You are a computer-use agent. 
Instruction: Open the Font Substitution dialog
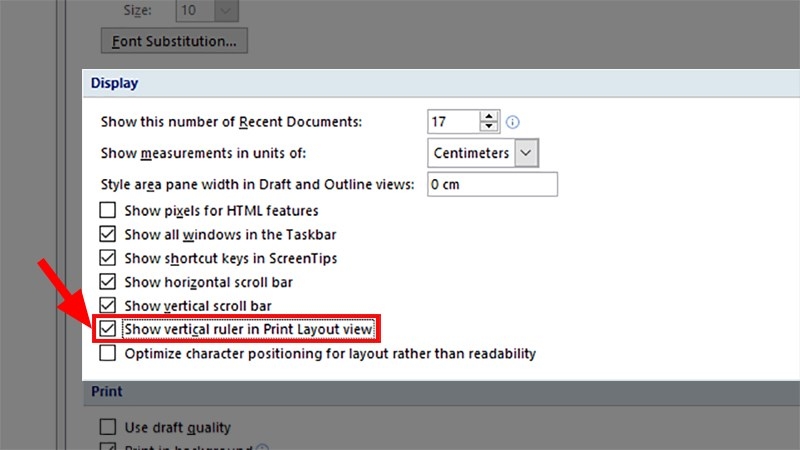pyautogui.click(x=174, y=41)
